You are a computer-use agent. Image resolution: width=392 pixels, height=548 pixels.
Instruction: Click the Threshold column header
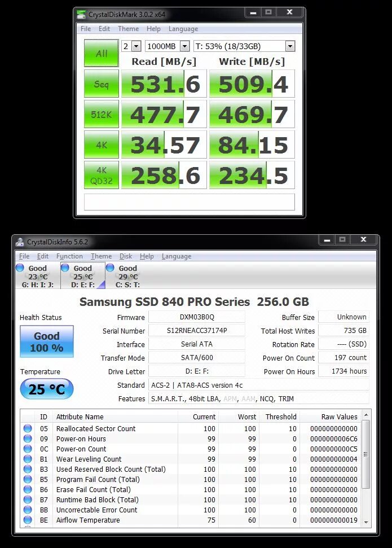point(279,417)
